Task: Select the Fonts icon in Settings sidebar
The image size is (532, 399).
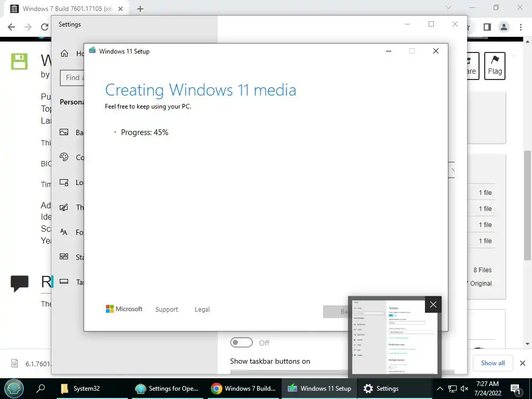Action: [x=64, y=232]
